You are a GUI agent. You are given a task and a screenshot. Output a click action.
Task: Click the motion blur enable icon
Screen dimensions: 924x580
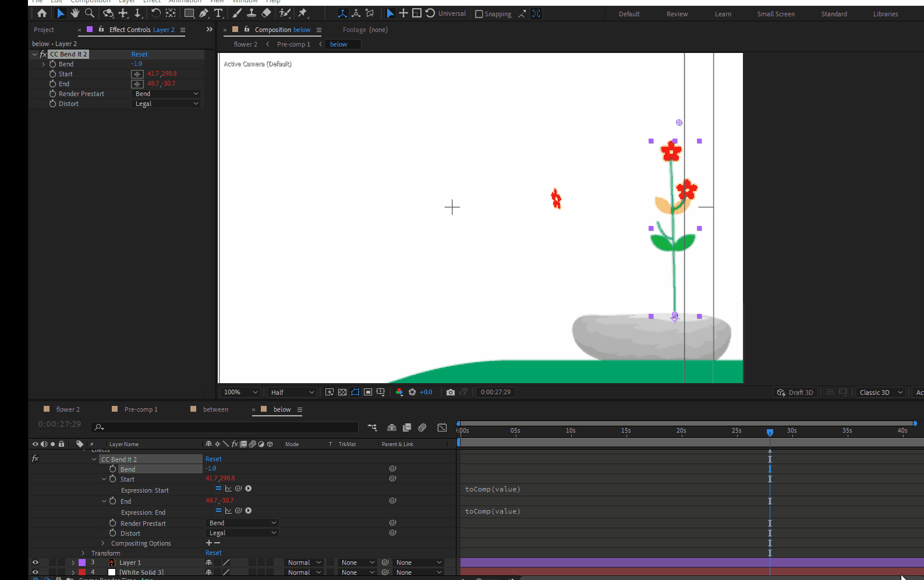coord(422,427)
